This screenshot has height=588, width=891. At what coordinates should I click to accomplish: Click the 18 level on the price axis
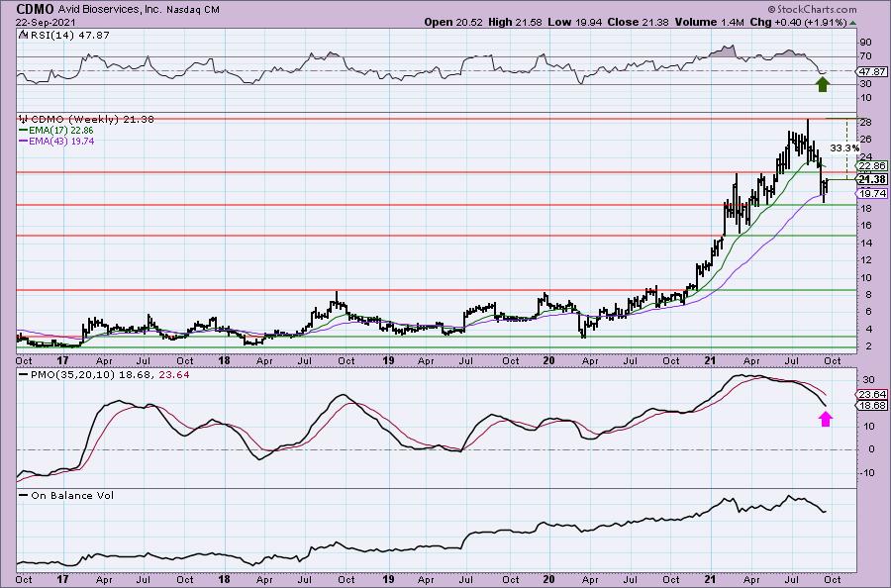[x=865, y=209]
